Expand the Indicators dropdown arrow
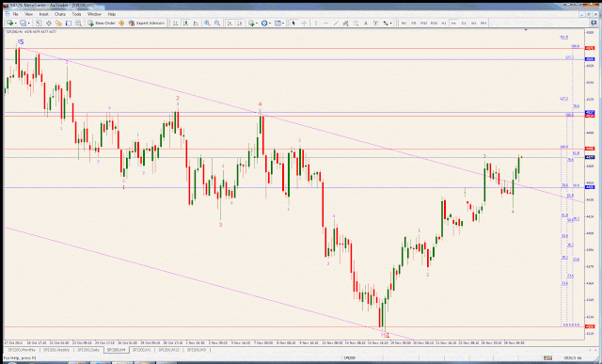 point(257,23)
